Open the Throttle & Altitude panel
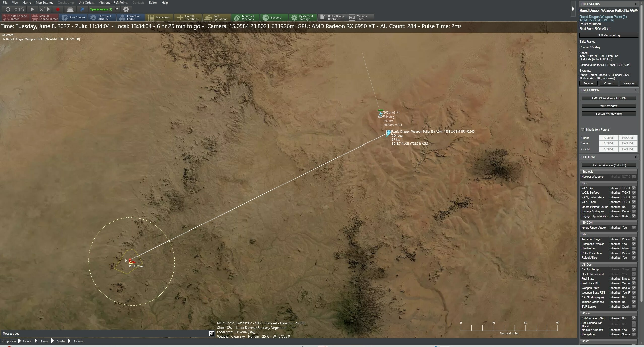This screenshot has height=347, width=644. click(102, 18)
